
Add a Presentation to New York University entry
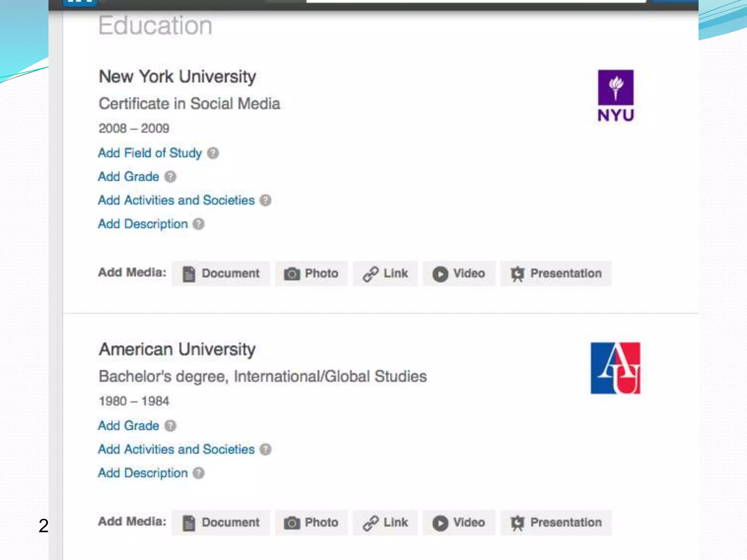(x=556, y=273)
